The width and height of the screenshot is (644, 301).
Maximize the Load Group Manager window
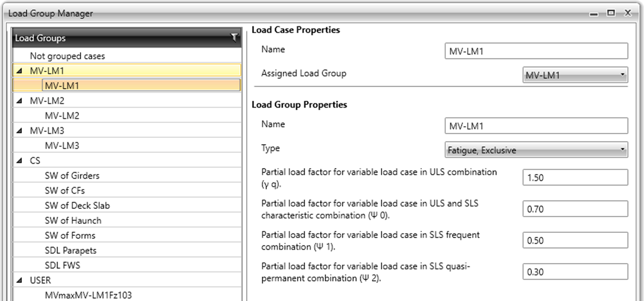(x=611, y=13)
